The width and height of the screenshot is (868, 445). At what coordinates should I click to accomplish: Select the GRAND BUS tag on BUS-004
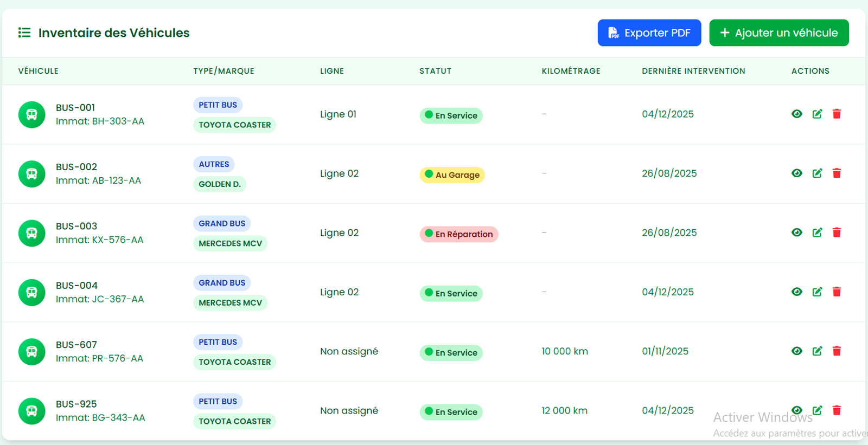click(222, 283)
